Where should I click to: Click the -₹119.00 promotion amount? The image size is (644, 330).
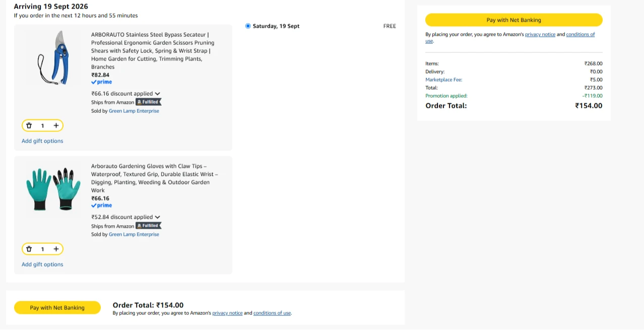coord(592,96)
